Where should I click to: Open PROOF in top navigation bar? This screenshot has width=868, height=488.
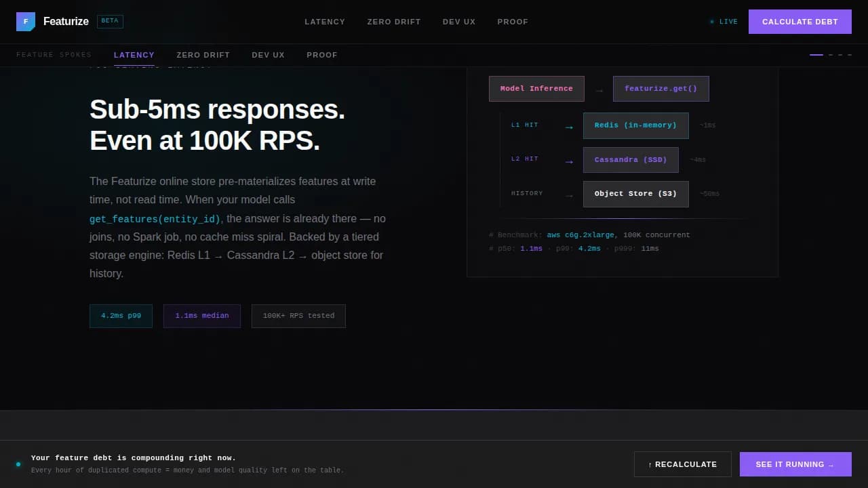(513, 22)
